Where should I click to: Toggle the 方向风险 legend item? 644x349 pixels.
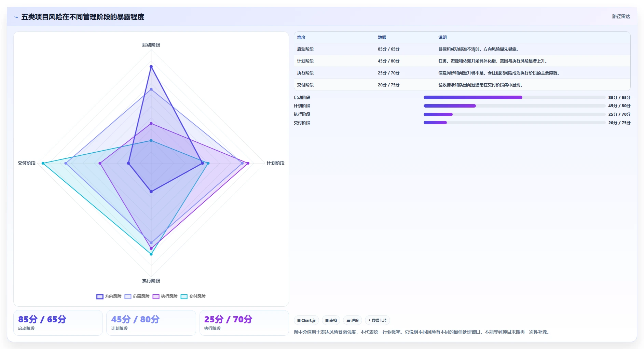click(x=109, y=296)
